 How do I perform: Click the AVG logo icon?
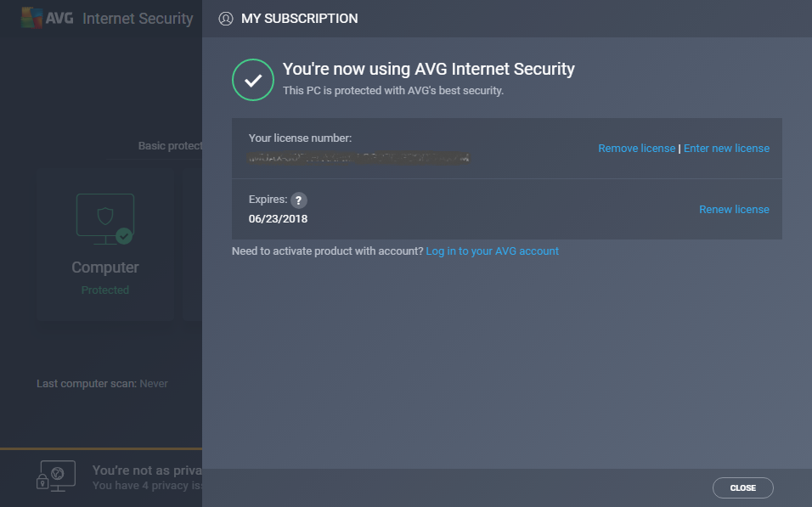point(31,18)
